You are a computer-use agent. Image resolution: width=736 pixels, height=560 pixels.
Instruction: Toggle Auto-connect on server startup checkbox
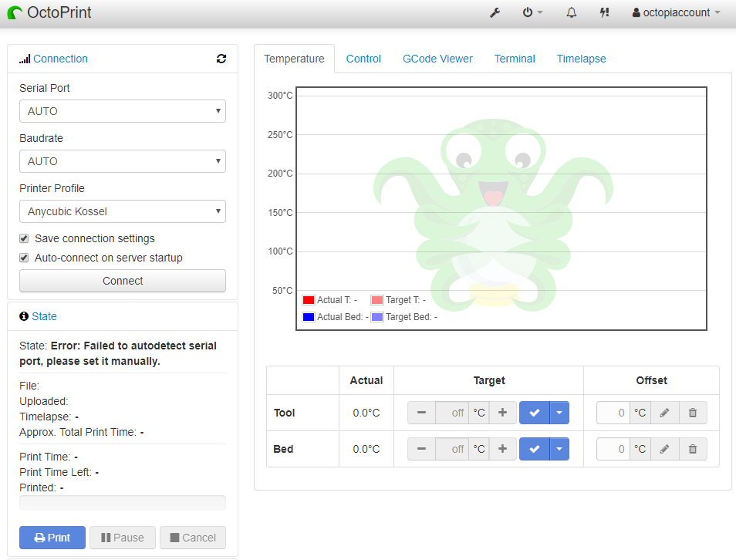[x=24, y=258]
